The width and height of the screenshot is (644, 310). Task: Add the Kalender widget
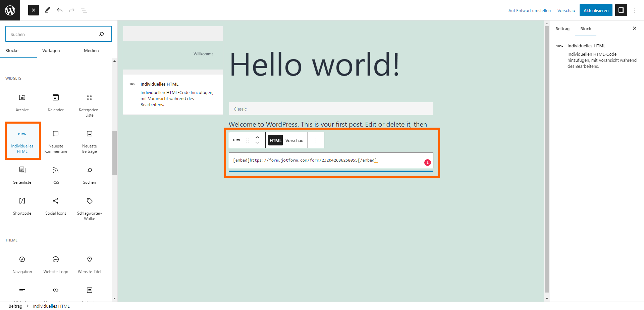[x=56, y=102]
